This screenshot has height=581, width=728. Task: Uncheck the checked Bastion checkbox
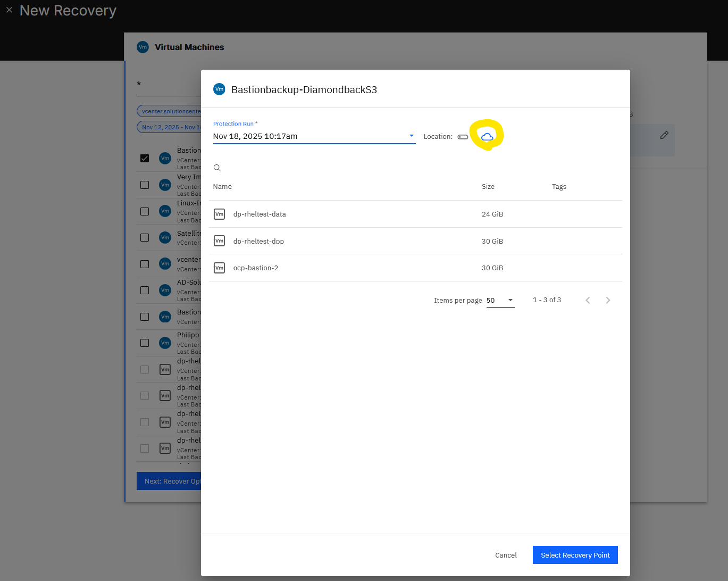[x=145, y=158]
